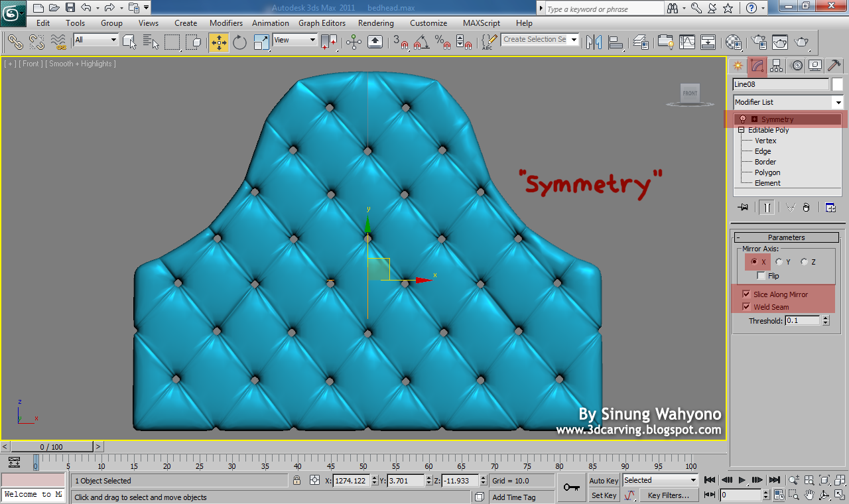Open Select by Name list tool

pos(151,42)
